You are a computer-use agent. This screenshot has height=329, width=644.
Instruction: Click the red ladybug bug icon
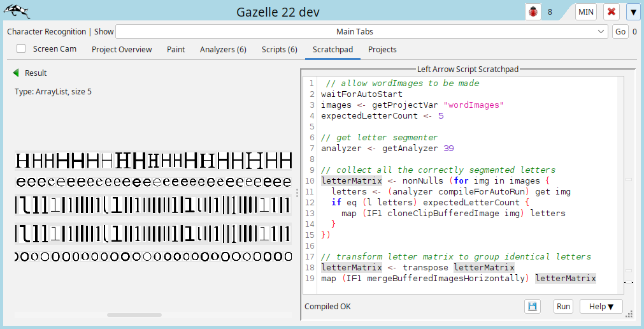click(533, 11)
